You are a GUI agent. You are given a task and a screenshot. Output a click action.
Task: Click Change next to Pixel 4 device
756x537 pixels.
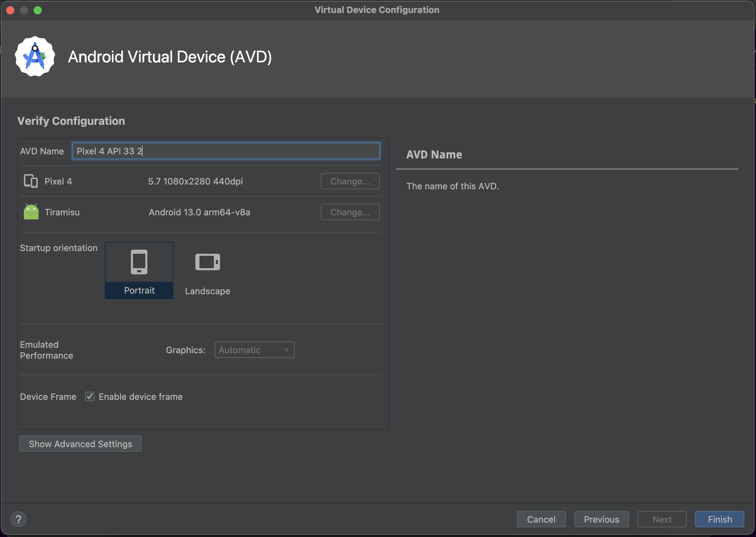[x=350, y=181]
